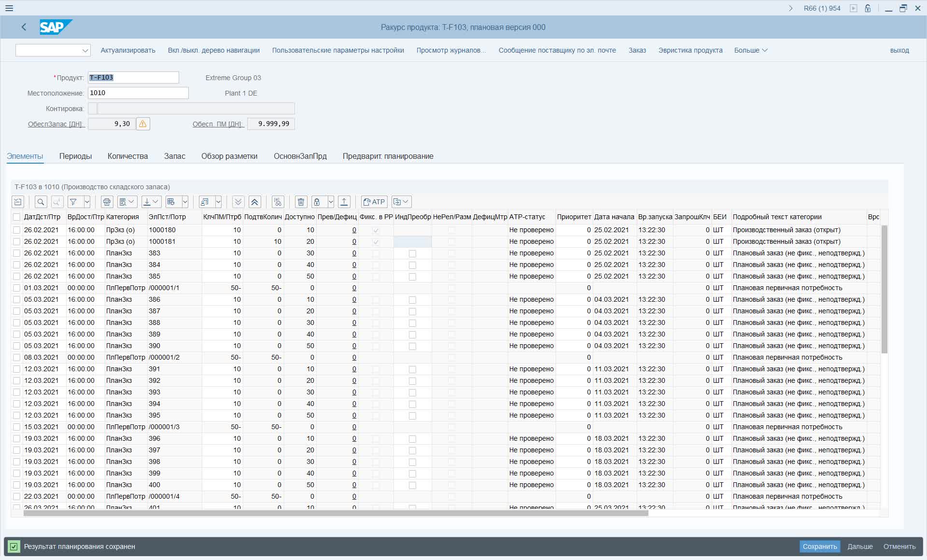Click the Find magnifier icon in the toolbar

41,202
